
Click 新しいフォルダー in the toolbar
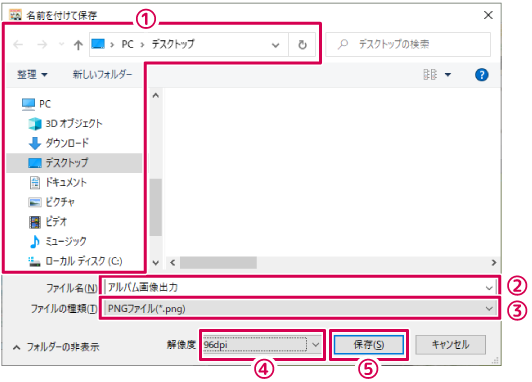click(x=102, y=74)
